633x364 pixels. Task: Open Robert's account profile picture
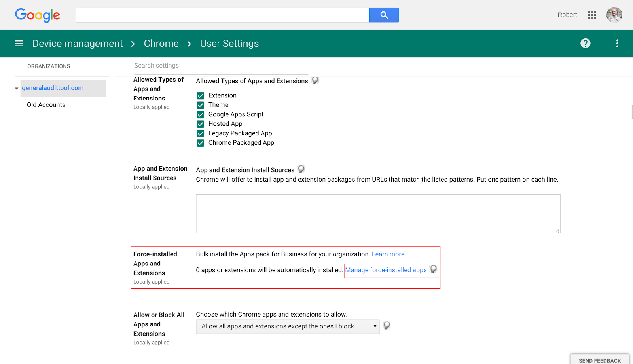coord(614,15)
